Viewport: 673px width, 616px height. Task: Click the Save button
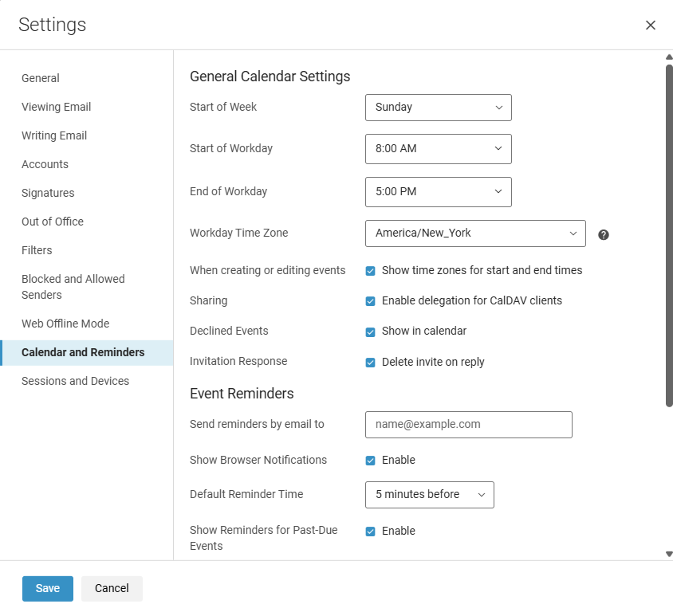click(x=48, y=588)
